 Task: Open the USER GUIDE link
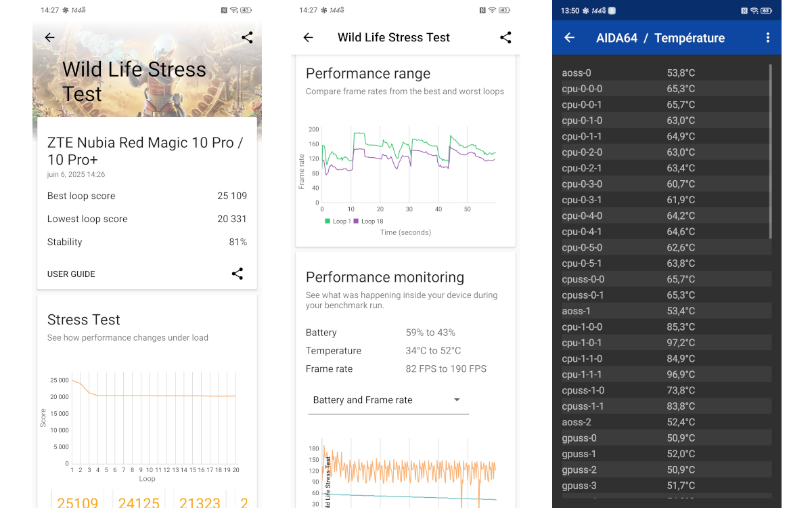tap(71, 274)
